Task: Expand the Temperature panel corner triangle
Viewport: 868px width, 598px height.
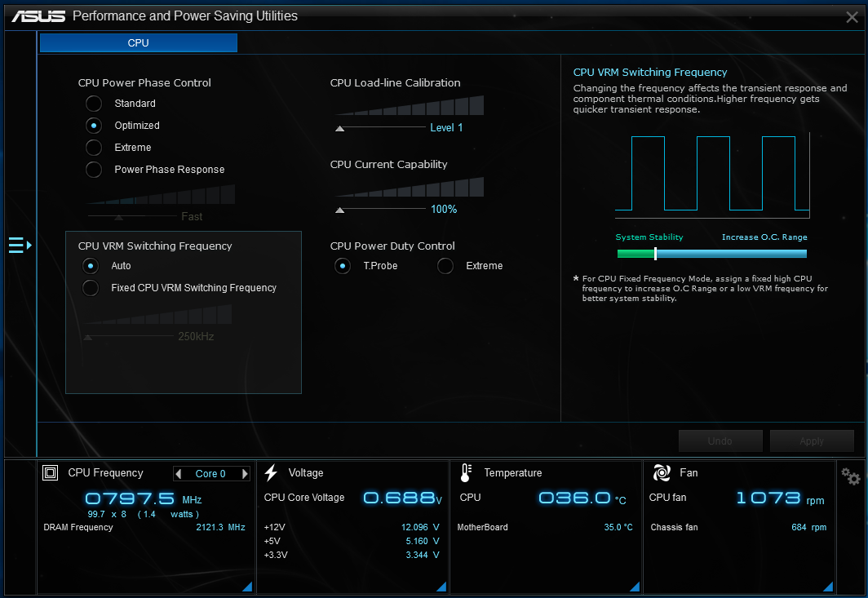Action: click(635, 587)
